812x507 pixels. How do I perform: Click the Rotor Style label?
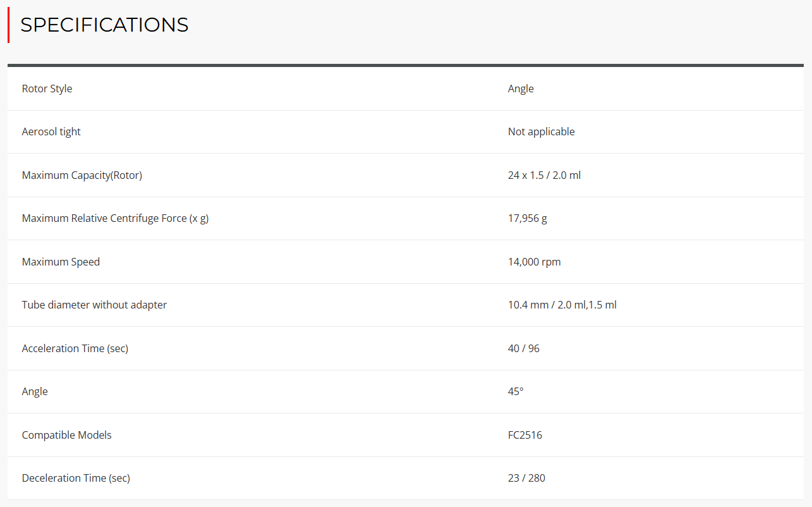[x=47, y=89]
